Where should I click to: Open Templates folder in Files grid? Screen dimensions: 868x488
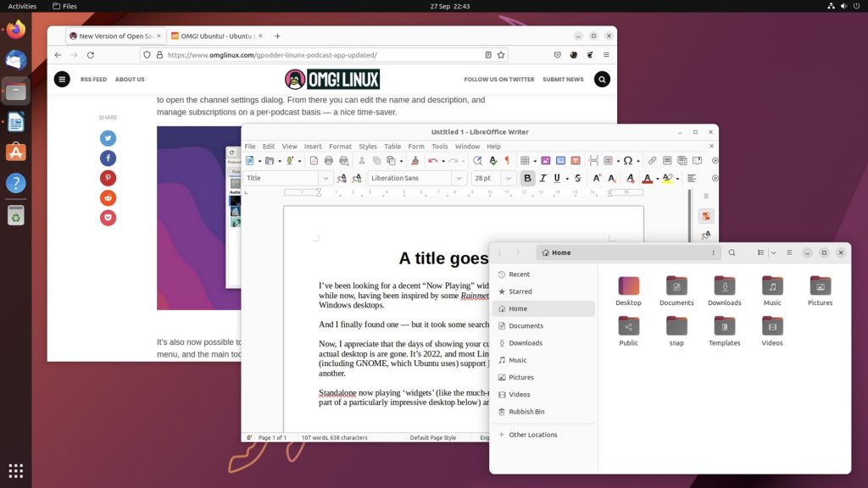(724, 326)
